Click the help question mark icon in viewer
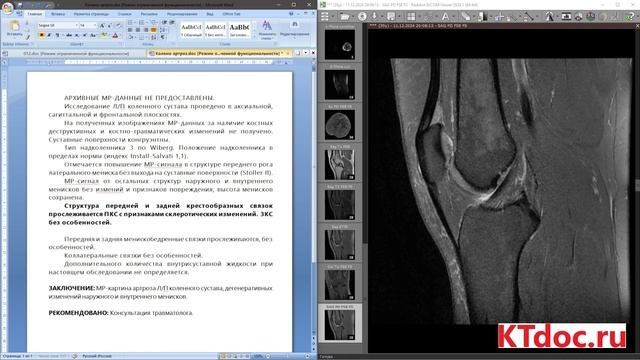Image resolution: width=640 pixels, height=360 pixels. [x=631, y=16]
